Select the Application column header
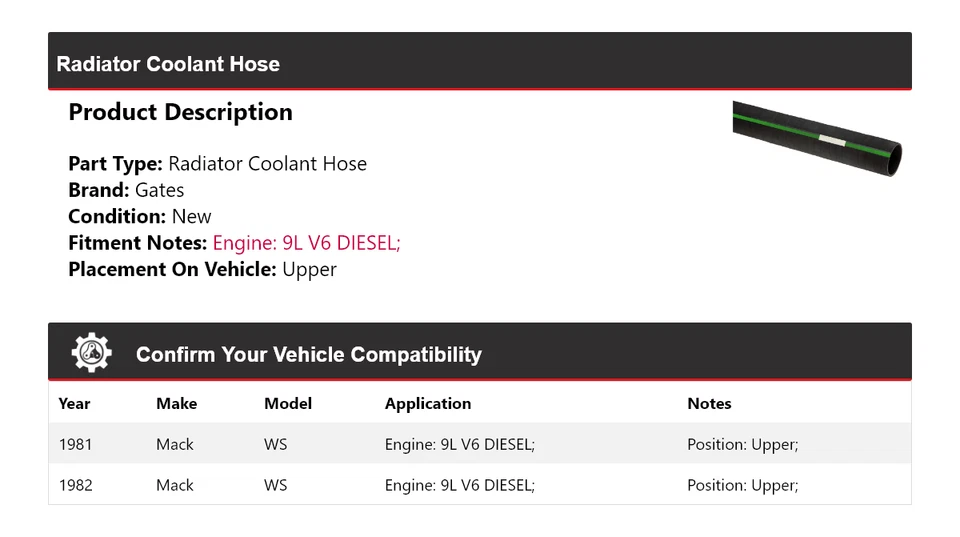 (427, 404)
